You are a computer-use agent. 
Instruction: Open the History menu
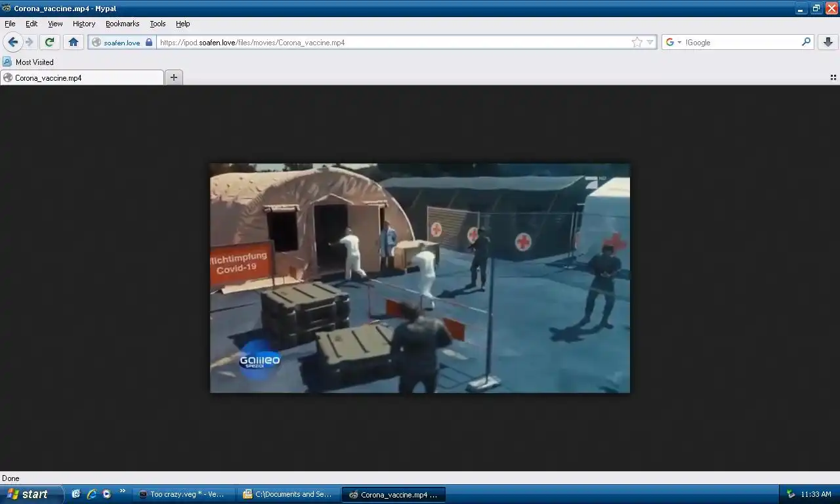(84, 24)
